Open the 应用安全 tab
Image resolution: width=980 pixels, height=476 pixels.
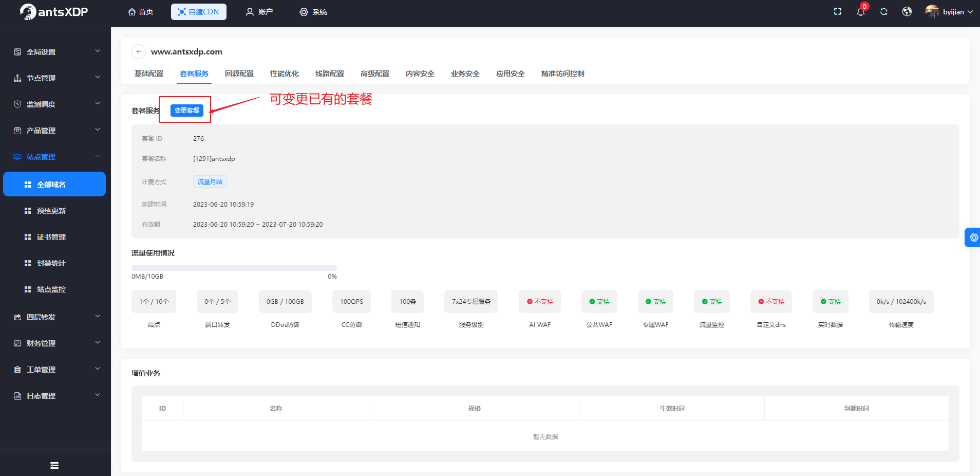click(x=511, y=74)
